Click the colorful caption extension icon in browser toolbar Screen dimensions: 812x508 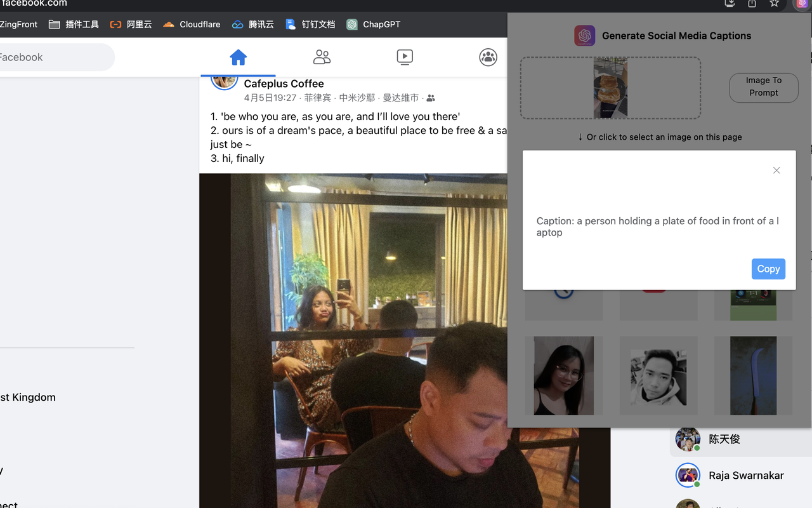(802, 4)
